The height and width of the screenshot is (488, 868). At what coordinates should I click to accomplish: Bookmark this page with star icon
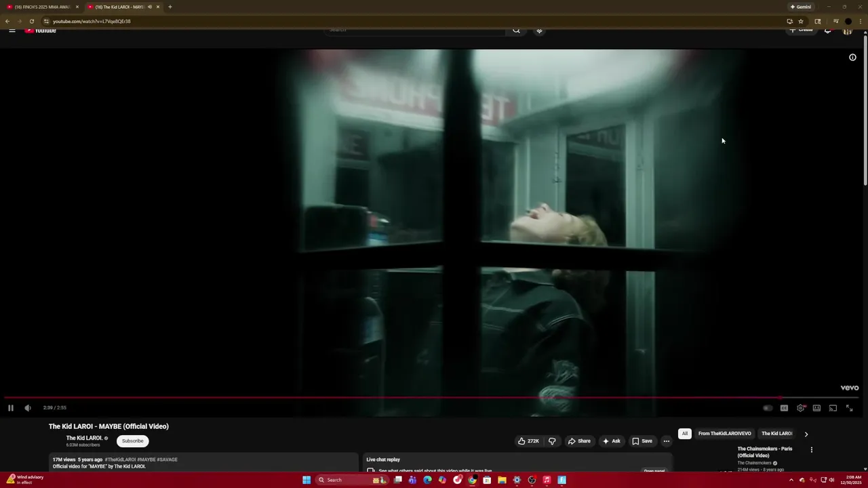click(801, 21)
